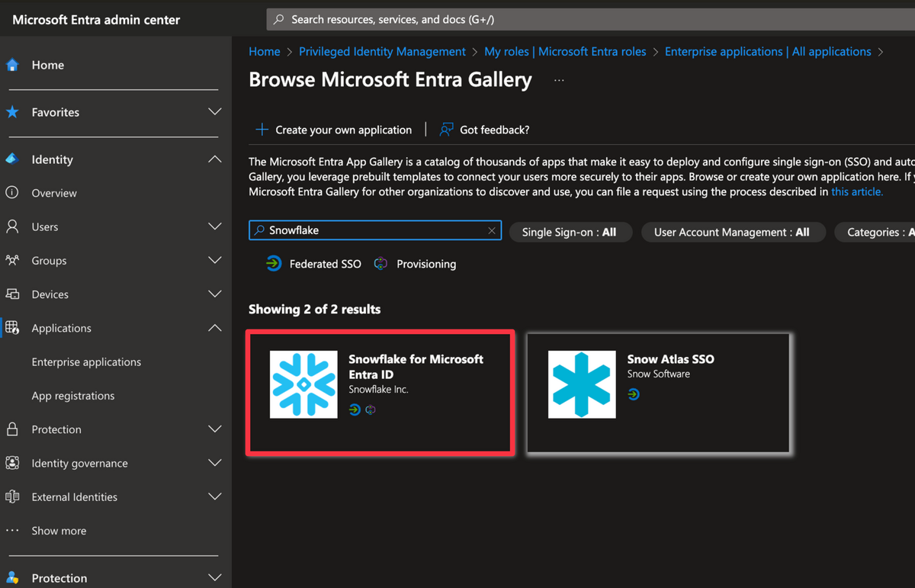
Task: Click Home breadcrumb link
Action: point(265,51)
